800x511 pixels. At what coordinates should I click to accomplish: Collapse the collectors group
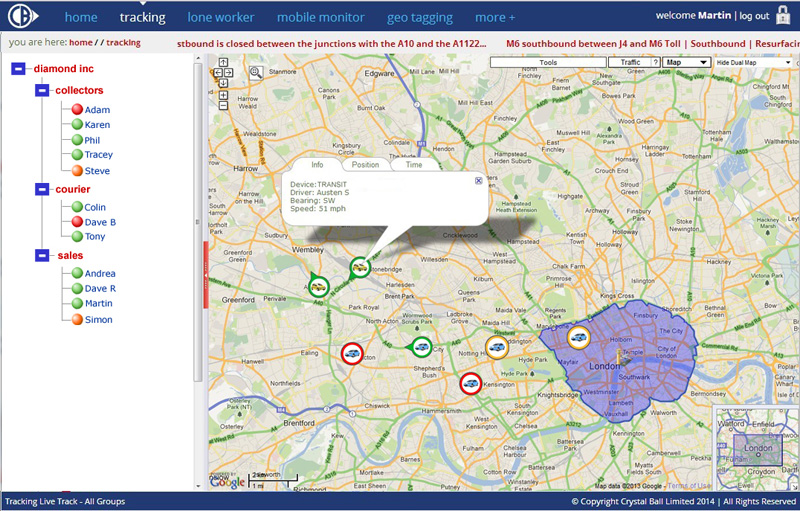tap(42, 90)
